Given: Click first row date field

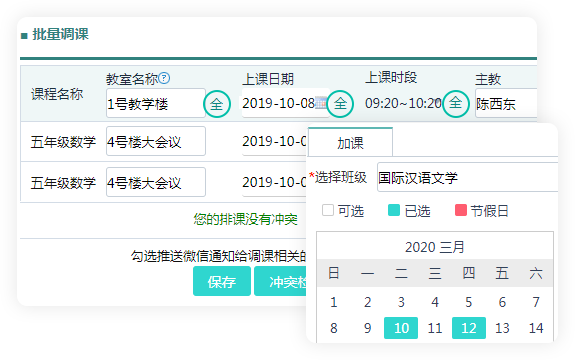Looking at the screenshot, I should click(x=274, y=141).
